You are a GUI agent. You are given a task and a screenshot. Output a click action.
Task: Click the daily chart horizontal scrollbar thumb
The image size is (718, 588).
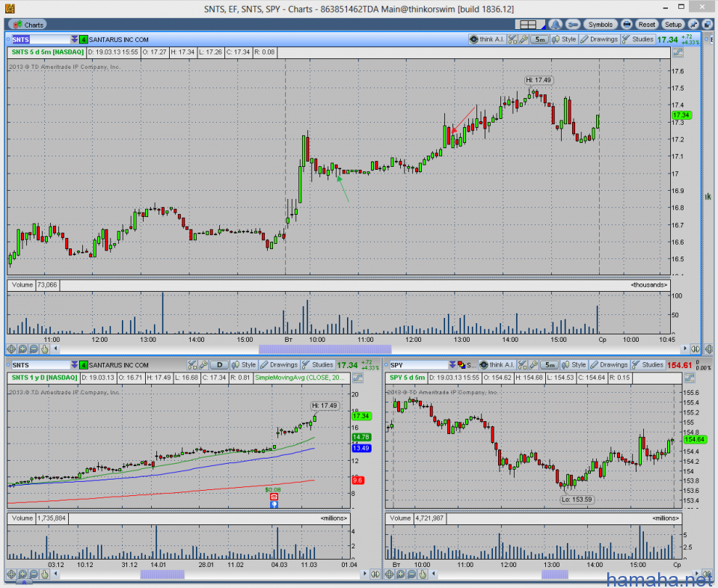click(x=162, y=575)
